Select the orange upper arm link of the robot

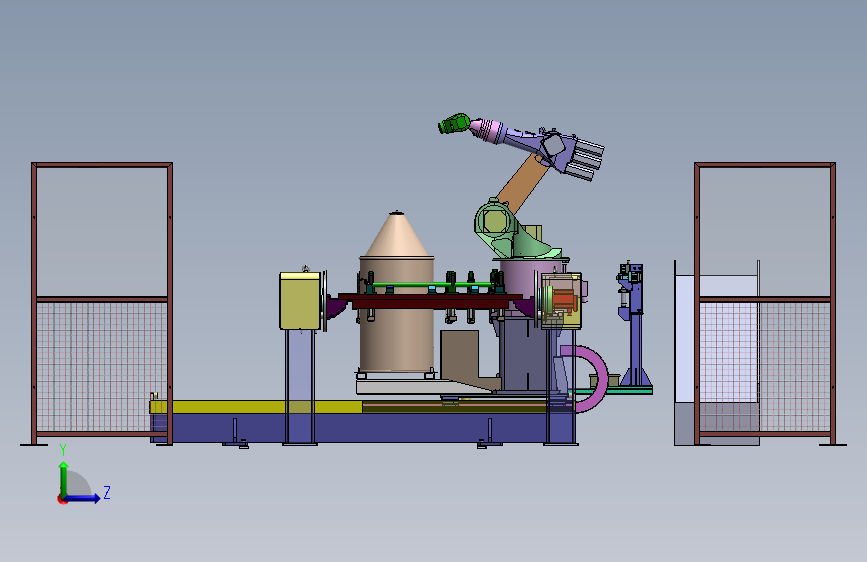[523, 184]
